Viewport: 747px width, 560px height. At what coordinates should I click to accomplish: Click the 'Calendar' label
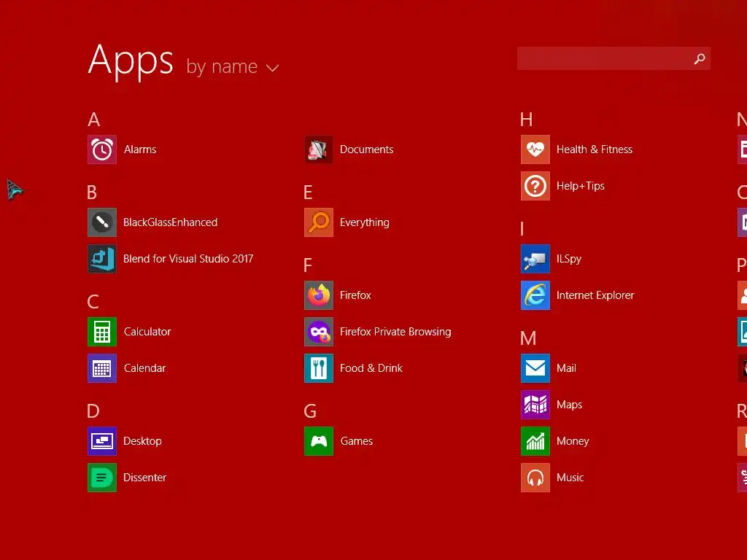tap(145, 368)
